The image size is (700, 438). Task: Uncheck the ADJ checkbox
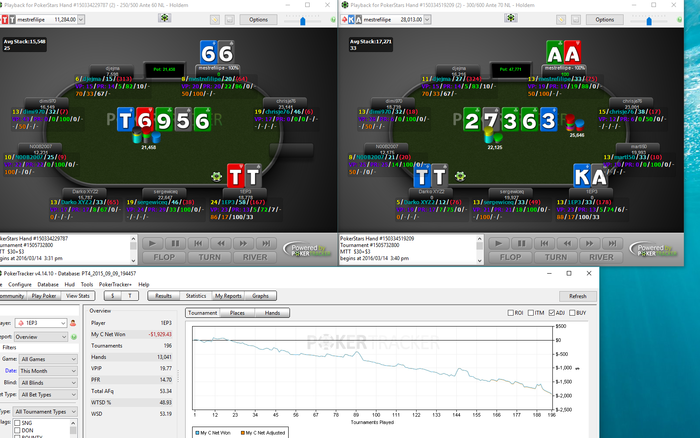click(551, 313)
